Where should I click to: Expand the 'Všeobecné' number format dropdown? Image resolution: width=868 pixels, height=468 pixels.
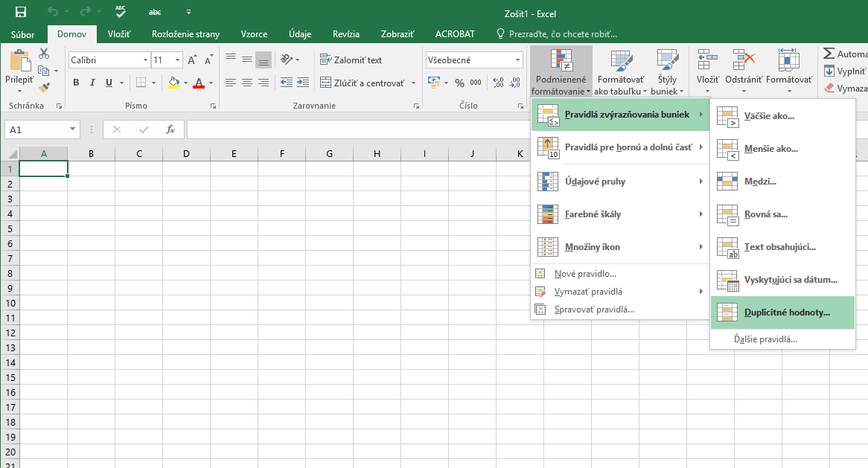[517, 60]
